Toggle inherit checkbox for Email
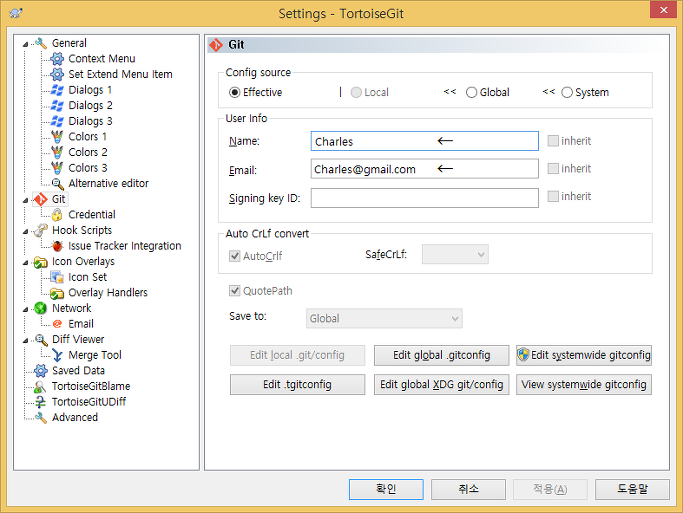 pyautogui.click(x=553, y=169)
